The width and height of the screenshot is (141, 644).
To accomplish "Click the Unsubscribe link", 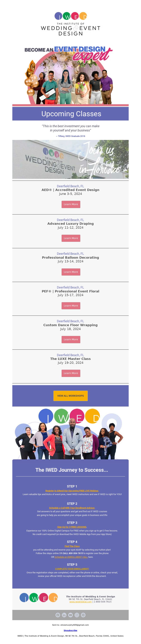I will pos(70,631).
